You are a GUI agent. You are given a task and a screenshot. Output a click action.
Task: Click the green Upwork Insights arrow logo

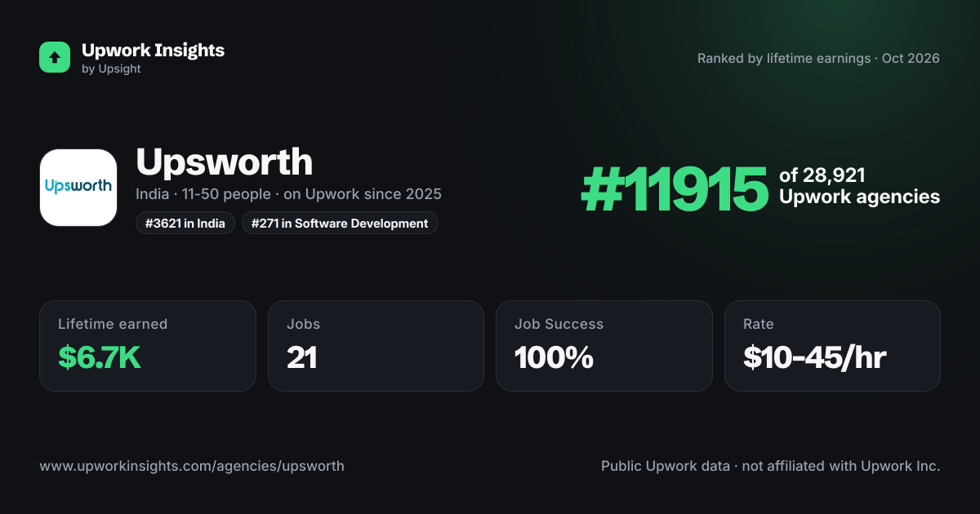coord(55,57)
